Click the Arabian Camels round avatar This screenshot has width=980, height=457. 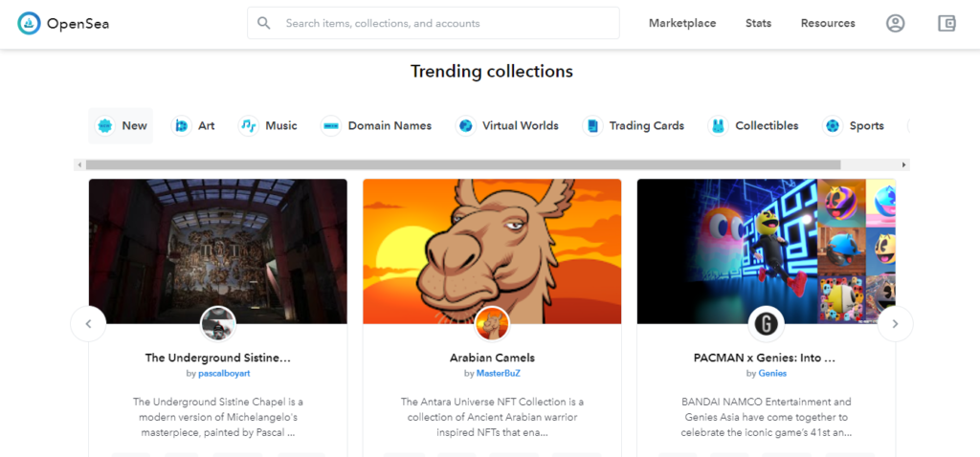click(492, 324)
